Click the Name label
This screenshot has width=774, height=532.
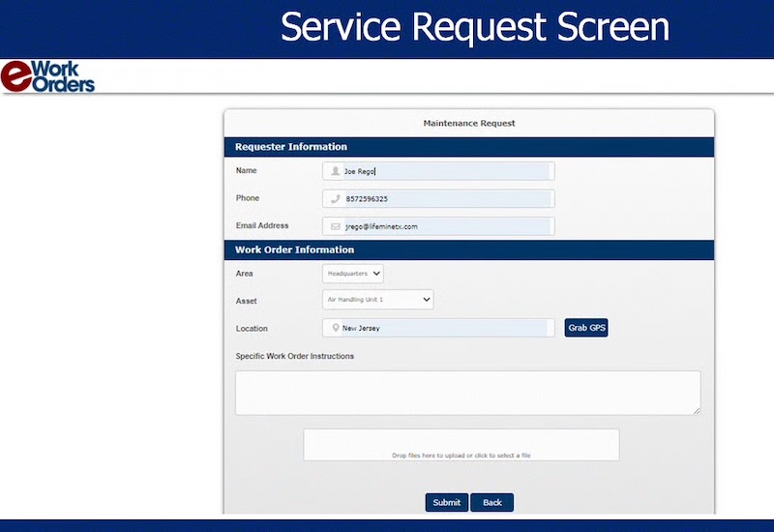[247, 170]
